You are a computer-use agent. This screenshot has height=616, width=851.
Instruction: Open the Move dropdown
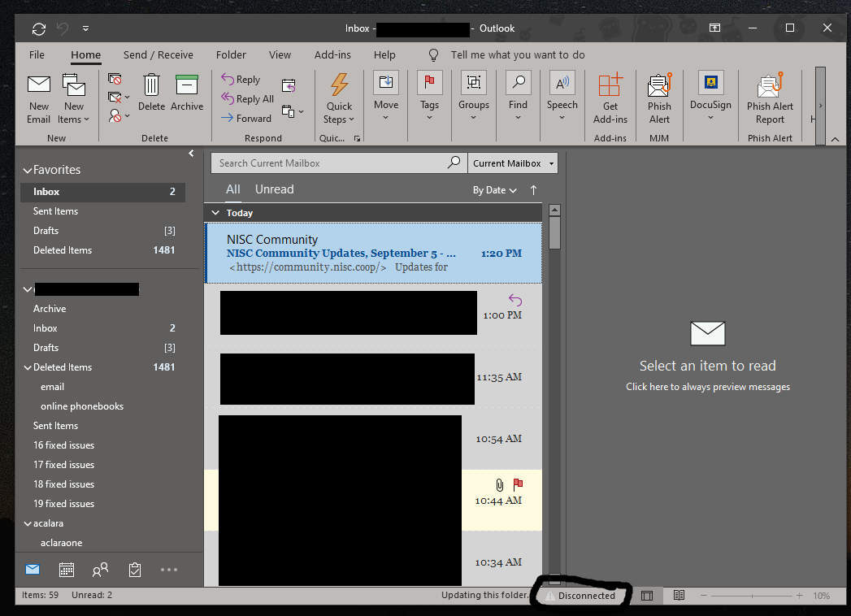coord(386,96)
